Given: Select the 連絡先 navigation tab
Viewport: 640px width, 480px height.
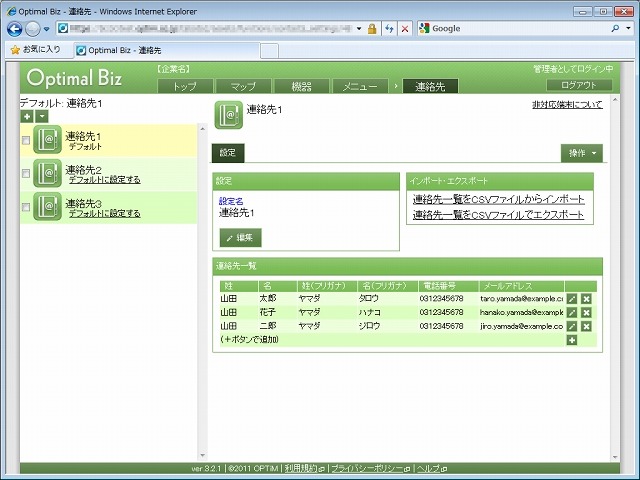Looking at the screenshot, I should 430,86.
